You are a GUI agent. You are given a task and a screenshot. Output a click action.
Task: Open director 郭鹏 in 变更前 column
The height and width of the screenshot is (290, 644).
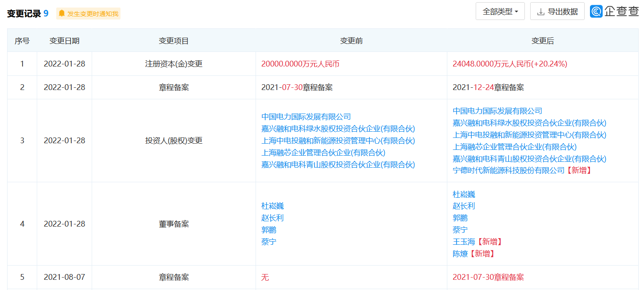[269, 230]
